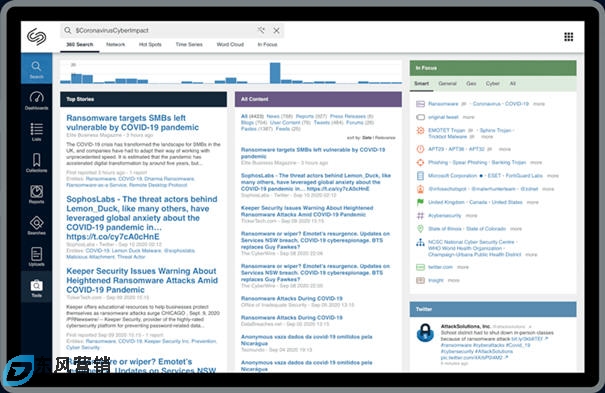Open the apps grid menu icon
The height and width of the screenshot is (393, 605).
point(568,37)
